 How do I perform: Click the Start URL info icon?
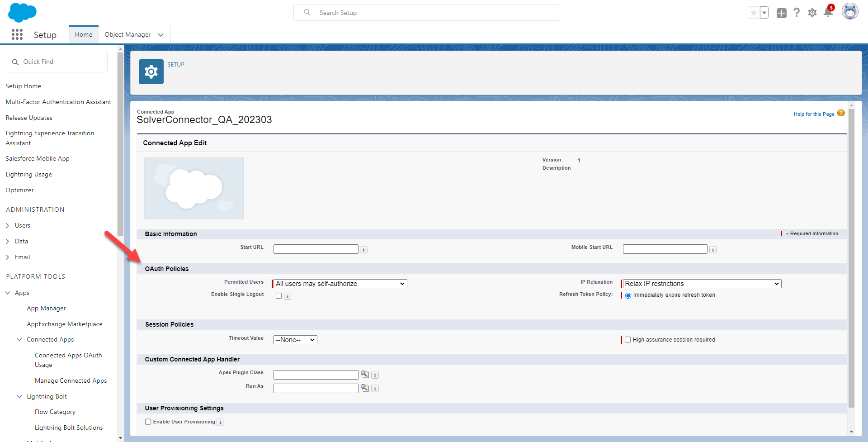tap(364, 250)
